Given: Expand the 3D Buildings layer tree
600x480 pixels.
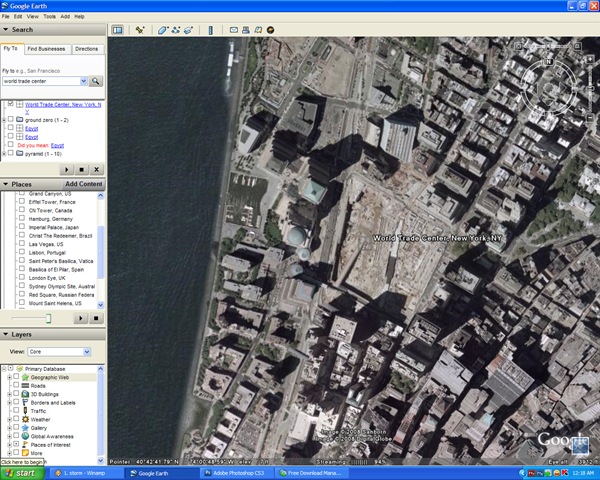Looking at the screenshot, I should (10, 394).
